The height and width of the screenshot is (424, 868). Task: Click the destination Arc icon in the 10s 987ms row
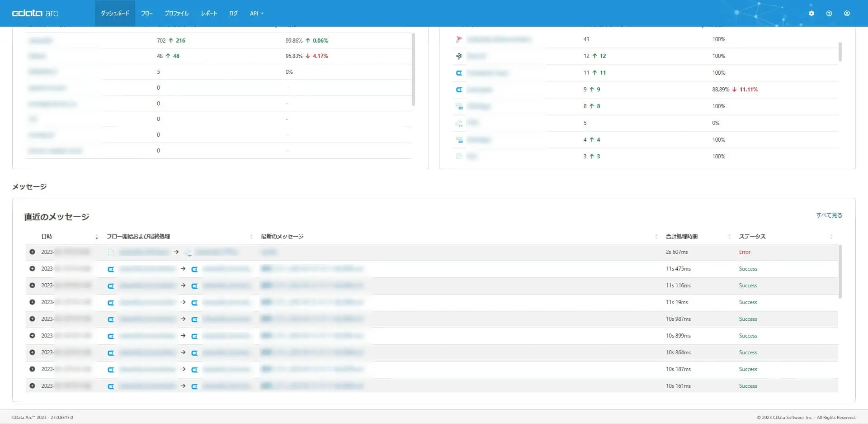tap(194, 319)
